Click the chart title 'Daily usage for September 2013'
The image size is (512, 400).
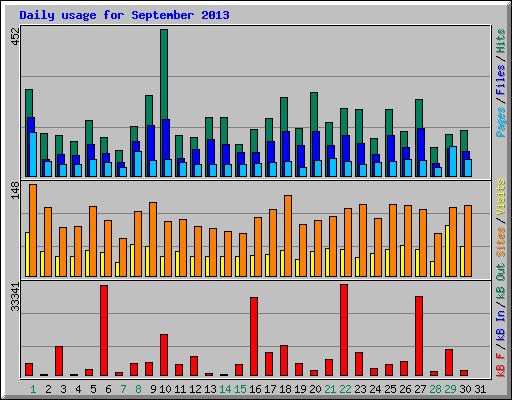pos(124,15)
